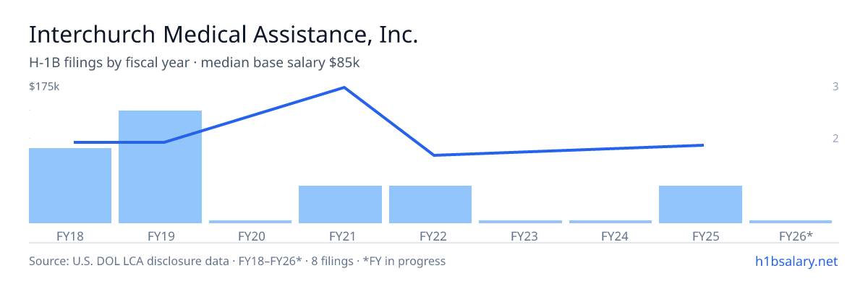Select the FY21 bar in the chart

[x=340, y=204]
